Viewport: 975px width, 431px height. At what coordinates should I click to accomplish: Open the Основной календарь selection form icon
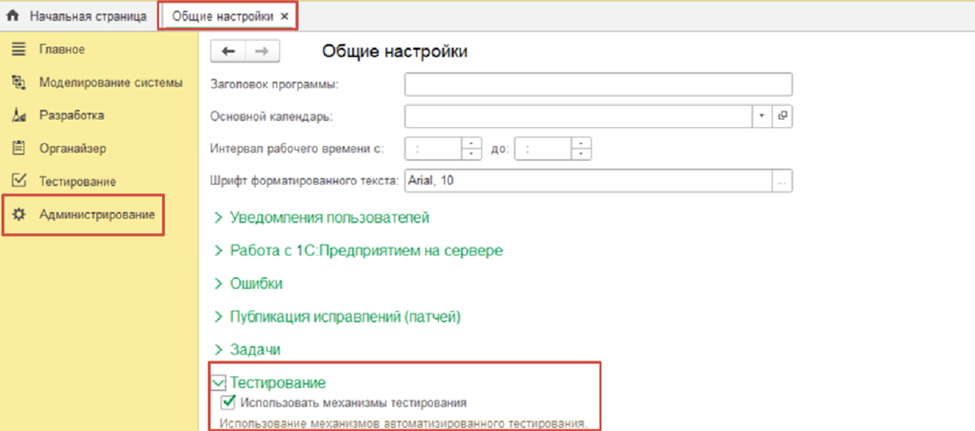point(782,116)
